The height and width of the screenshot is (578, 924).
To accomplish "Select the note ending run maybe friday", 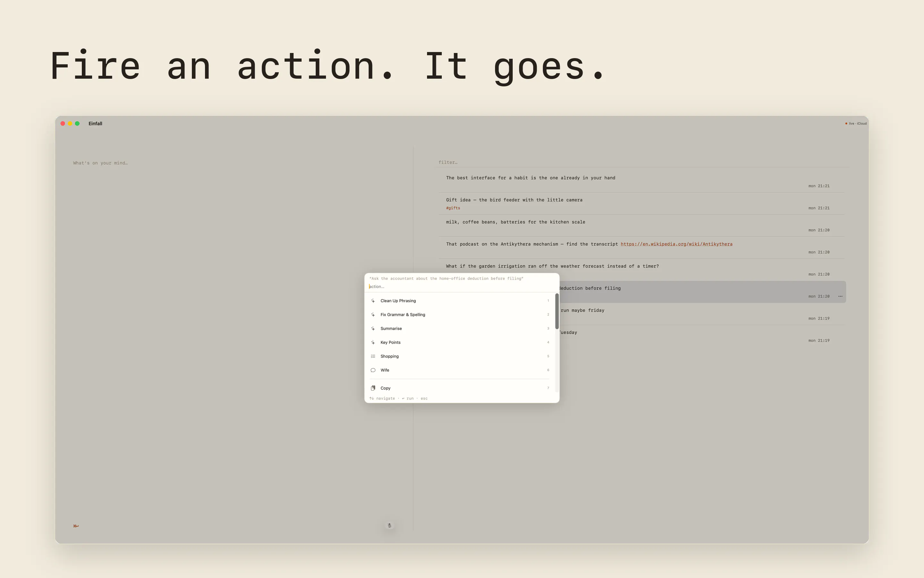I will click(703, 314).
